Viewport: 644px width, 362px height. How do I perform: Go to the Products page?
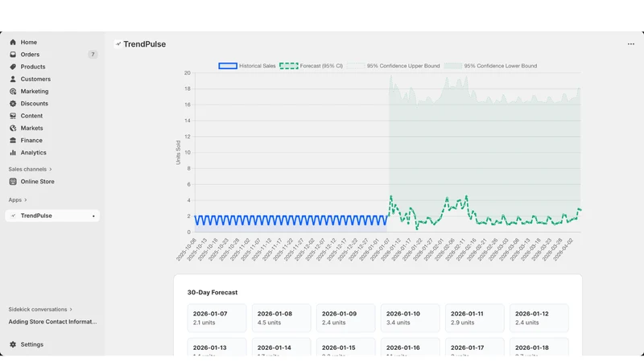pyautogui.click(x=52, y=67)
